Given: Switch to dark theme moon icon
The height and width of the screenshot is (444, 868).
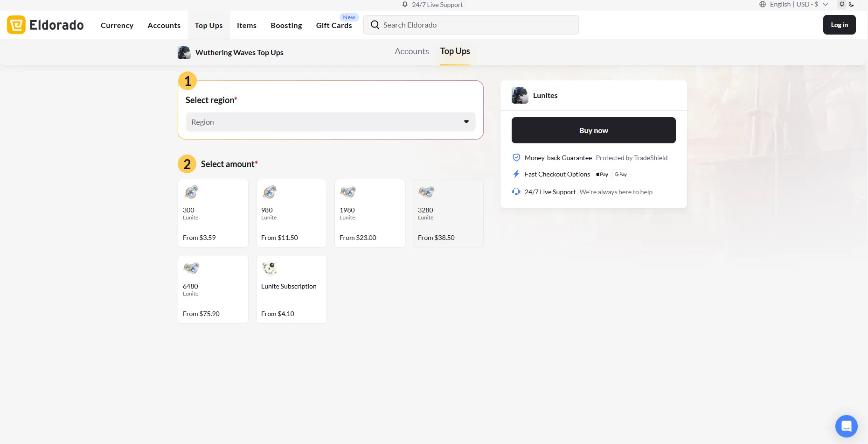Looking at the screenshot, I should click(x=851, y=4).
